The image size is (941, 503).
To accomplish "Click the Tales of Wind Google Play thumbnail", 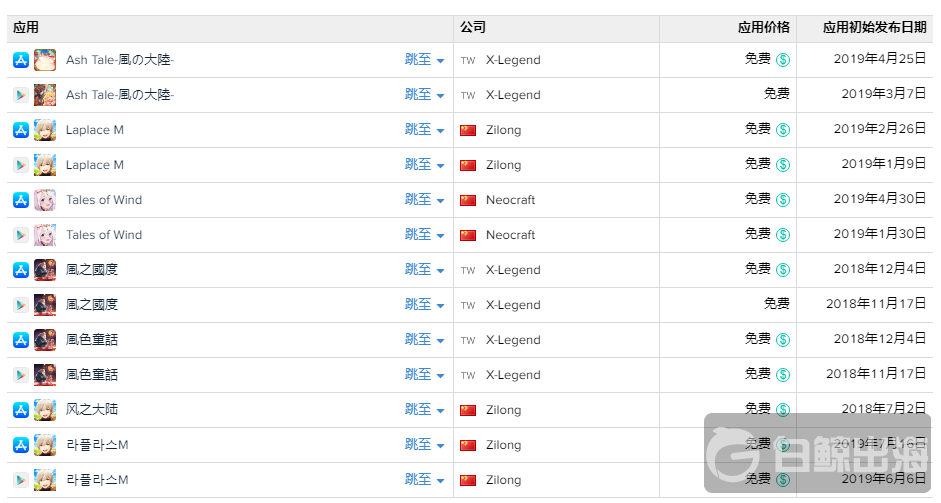I will pyautogui.click(x=45, y=235).
